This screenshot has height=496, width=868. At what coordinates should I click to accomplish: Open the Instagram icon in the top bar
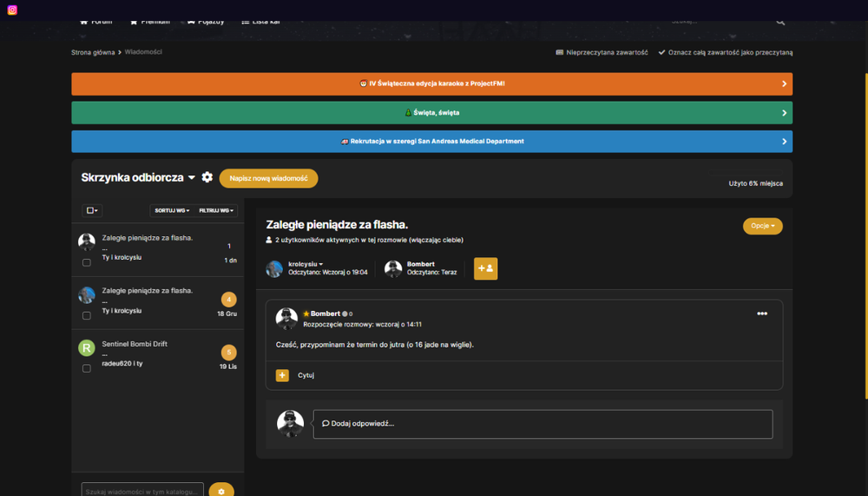coord(12,10)
